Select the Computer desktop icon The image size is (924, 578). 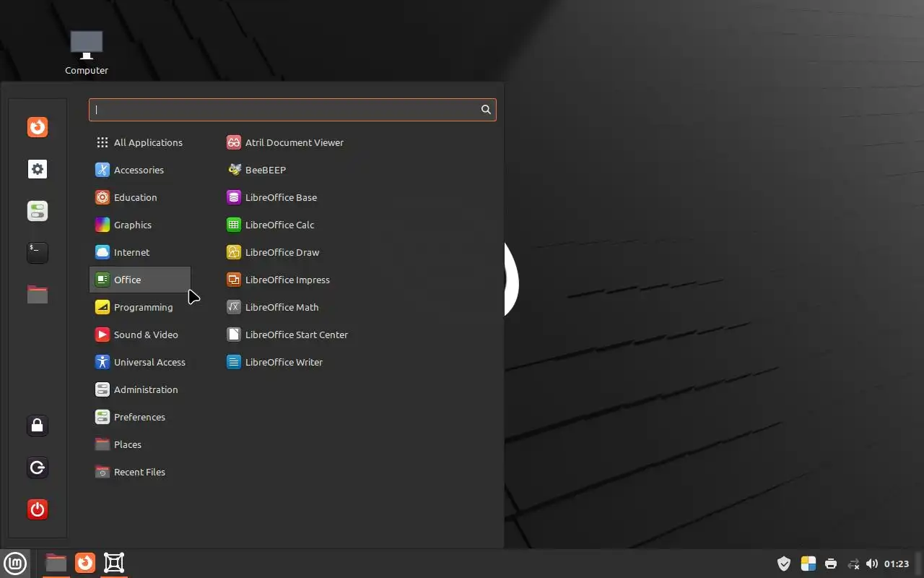[x=87, y=53]
